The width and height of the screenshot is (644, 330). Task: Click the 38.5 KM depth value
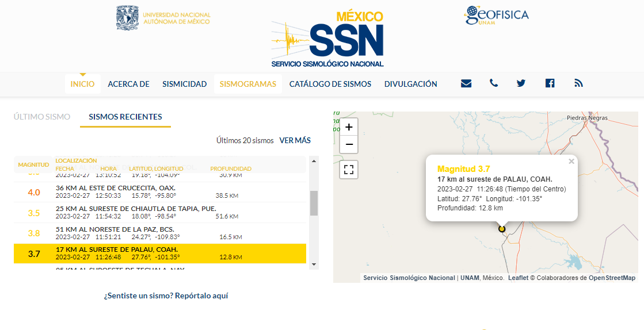[x=227, y=196]
